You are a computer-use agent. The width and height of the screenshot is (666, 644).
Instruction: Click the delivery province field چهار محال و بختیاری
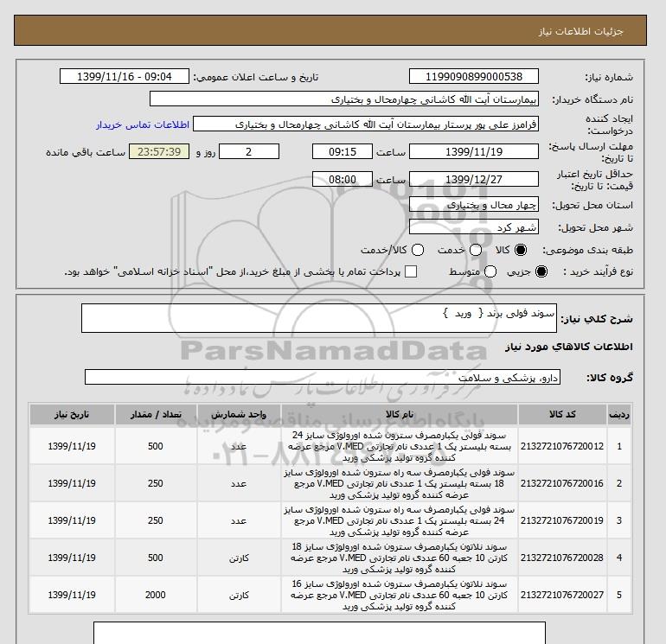coord(474,205)
